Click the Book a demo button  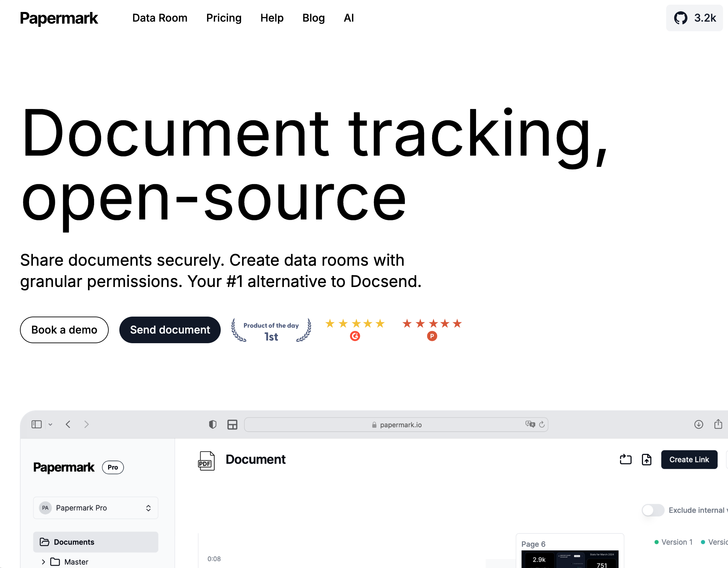coord(64,330)
